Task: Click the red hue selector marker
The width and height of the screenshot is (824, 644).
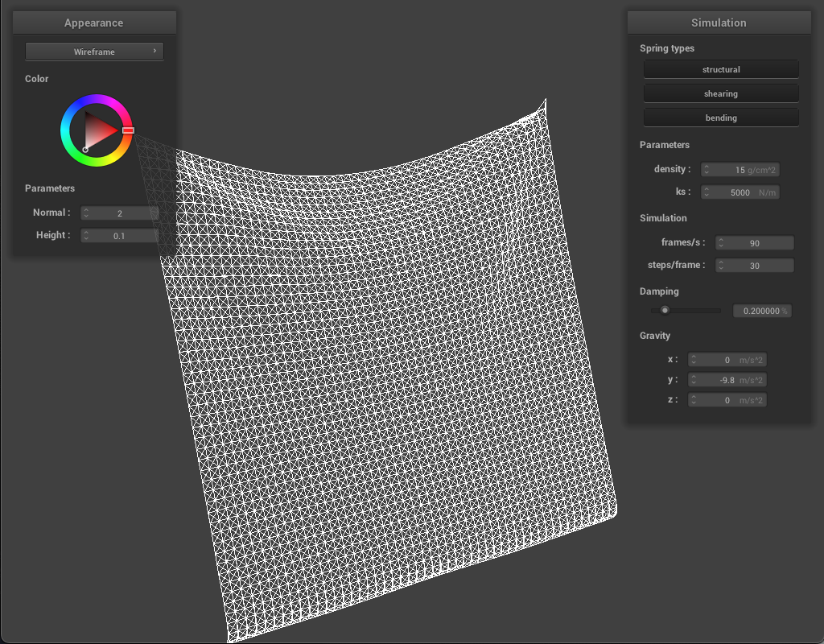Action: point(128,130)
